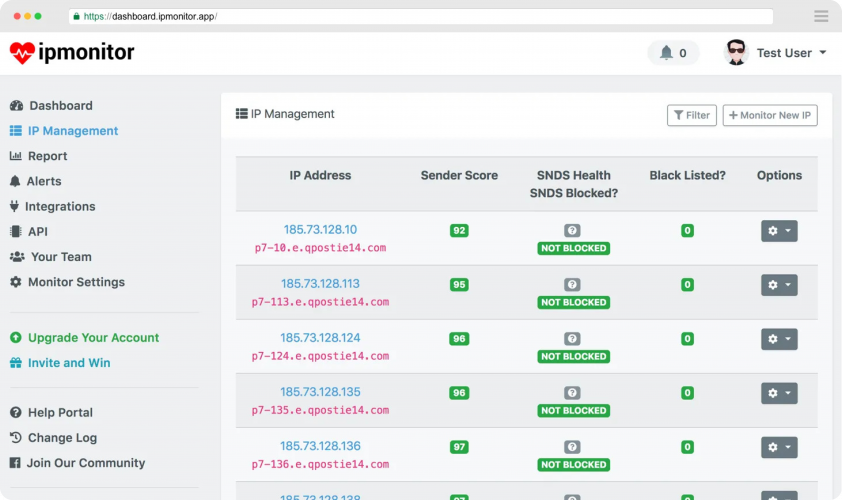Click the Your Team people icon

[x=17, y=257]
